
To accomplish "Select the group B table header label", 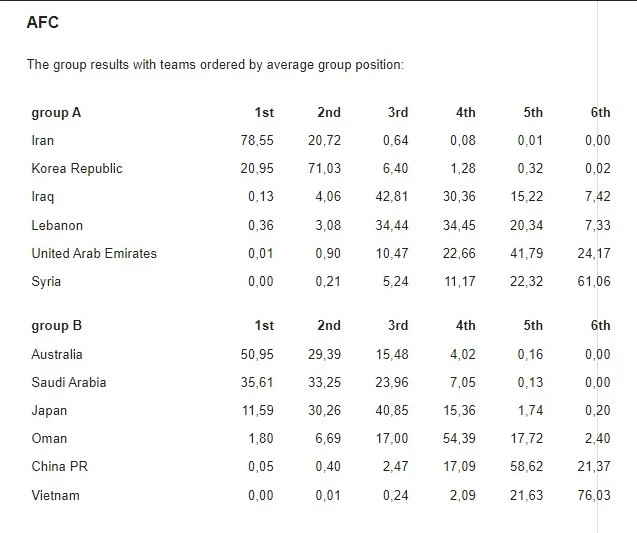I will [x=56, y=326].
